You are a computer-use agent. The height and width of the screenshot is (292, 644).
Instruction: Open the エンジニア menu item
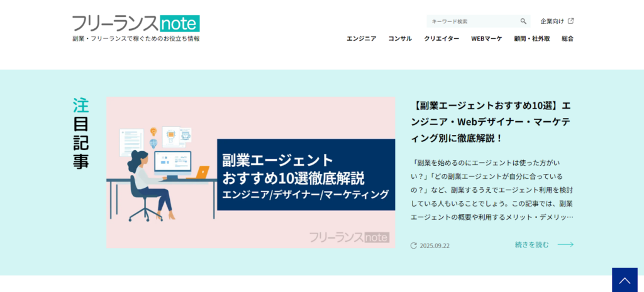361,39
